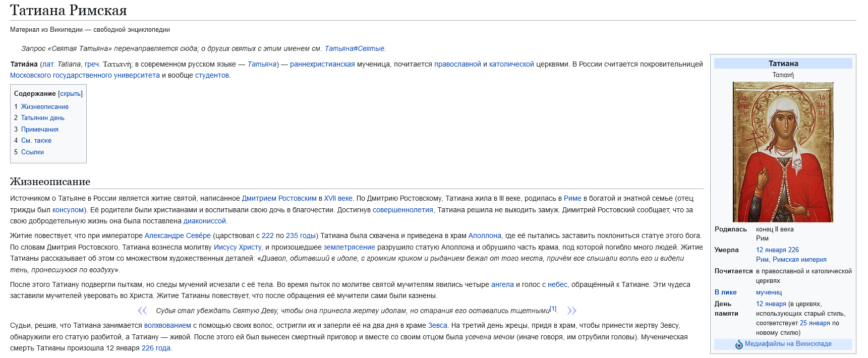The width and height of the screenshot is (868, 358).
Task: Open the «Зевса» link
Action: tap(437, 326)
